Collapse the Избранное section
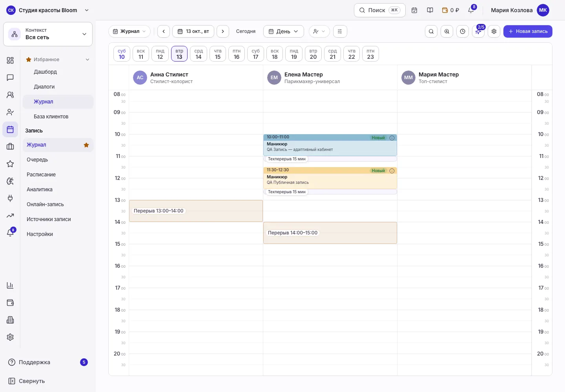The width and height of the screenshot is (565, 392). (87, 60)
